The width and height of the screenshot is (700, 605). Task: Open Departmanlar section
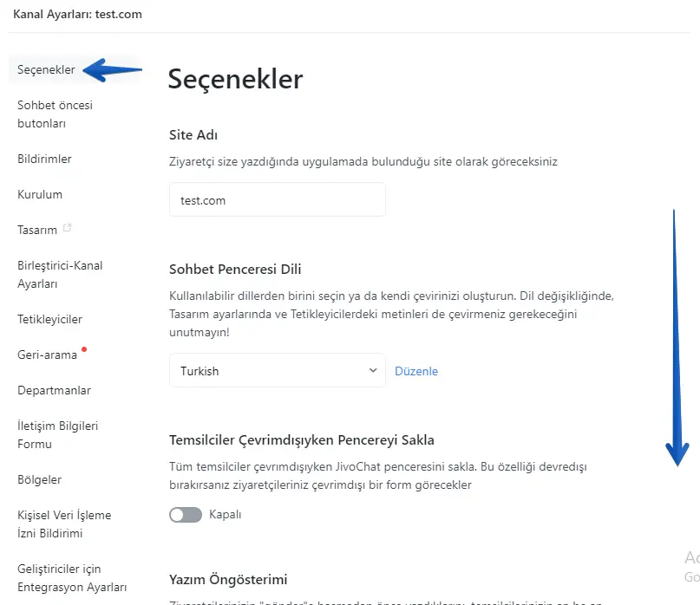tap(54, 391)
